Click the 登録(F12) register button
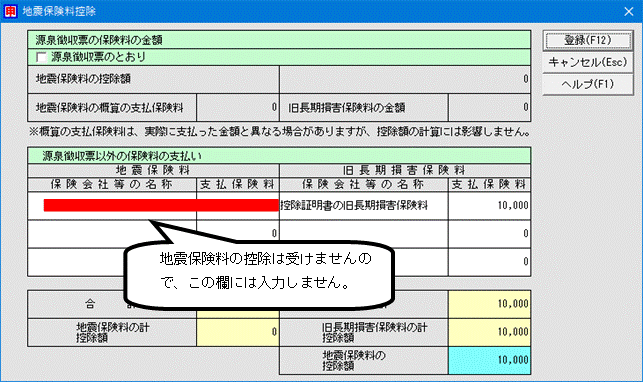The width and height of the screenshot is (643, 382). point(588,40)
